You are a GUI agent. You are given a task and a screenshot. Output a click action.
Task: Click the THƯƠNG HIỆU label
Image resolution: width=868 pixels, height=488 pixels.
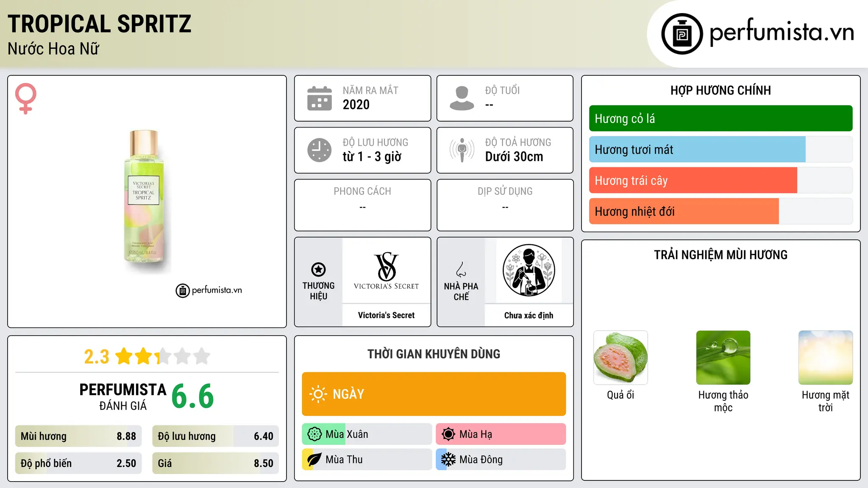pos(318,291)
